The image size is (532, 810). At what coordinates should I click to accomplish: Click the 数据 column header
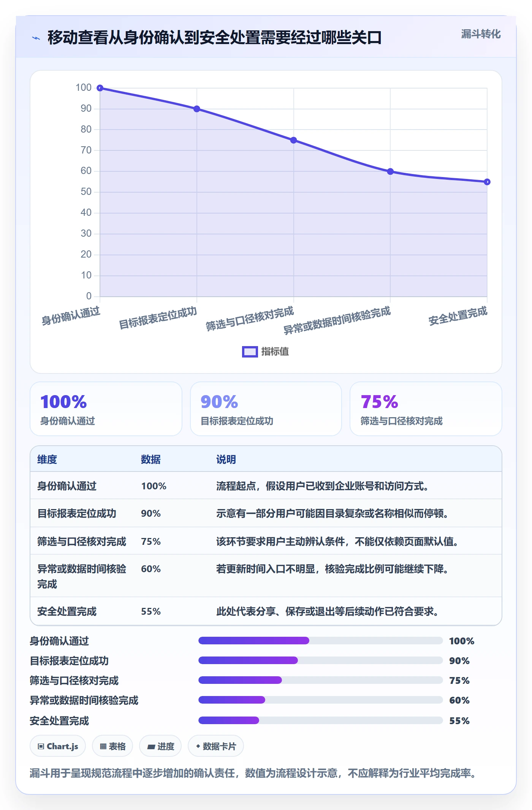point(150,459)
